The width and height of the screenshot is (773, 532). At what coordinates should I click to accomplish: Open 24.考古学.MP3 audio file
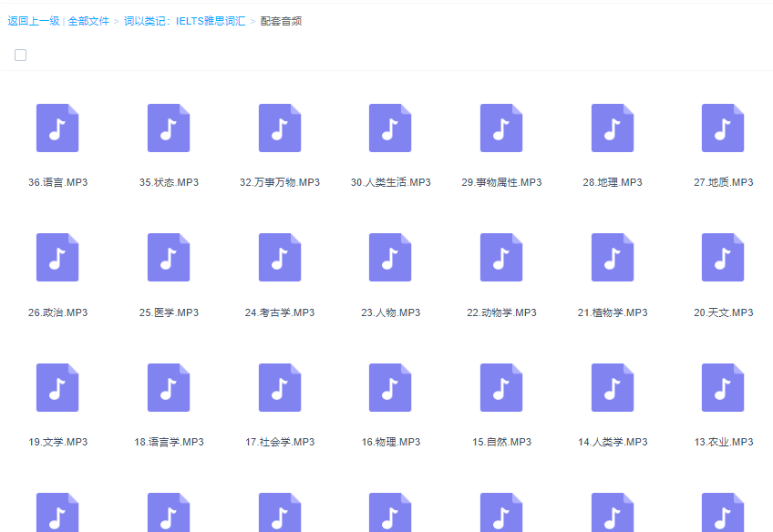click(x=279, y=258)
